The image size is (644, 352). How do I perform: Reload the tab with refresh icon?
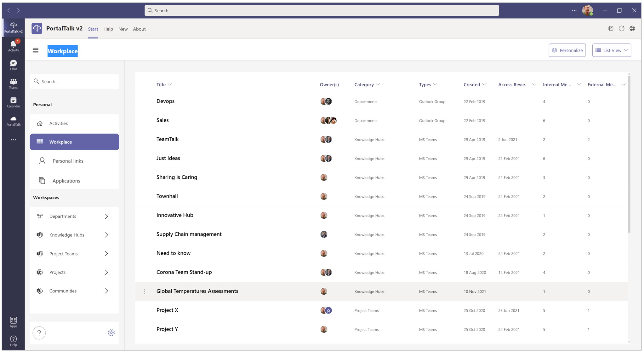coord(622,28)
